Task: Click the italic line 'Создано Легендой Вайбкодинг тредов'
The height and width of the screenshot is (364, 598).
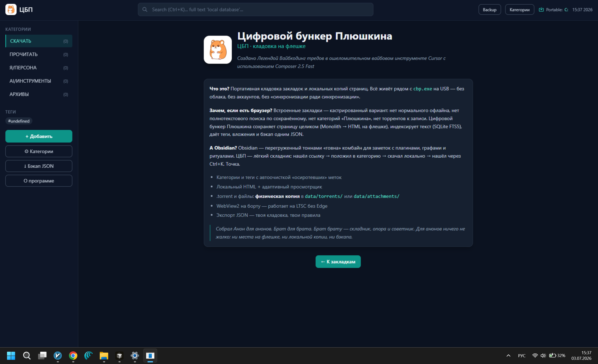Action: [341, 62]
